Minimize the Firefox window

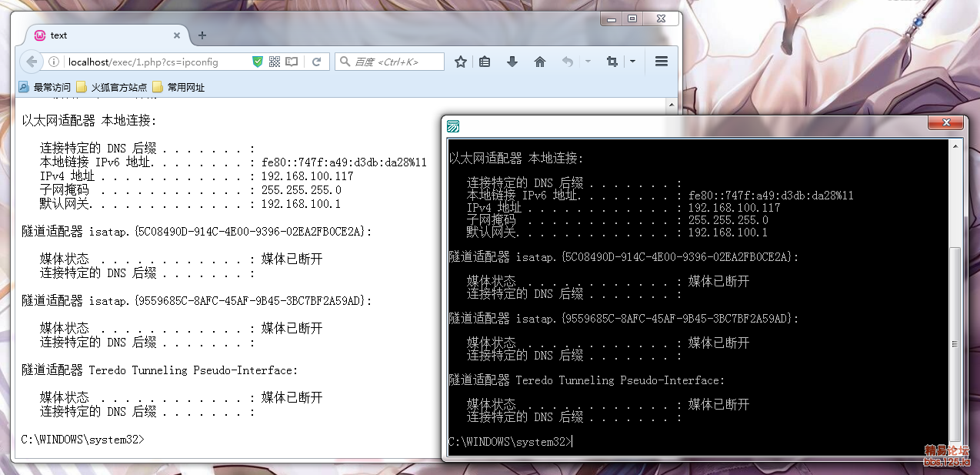[x=611, y=18]
